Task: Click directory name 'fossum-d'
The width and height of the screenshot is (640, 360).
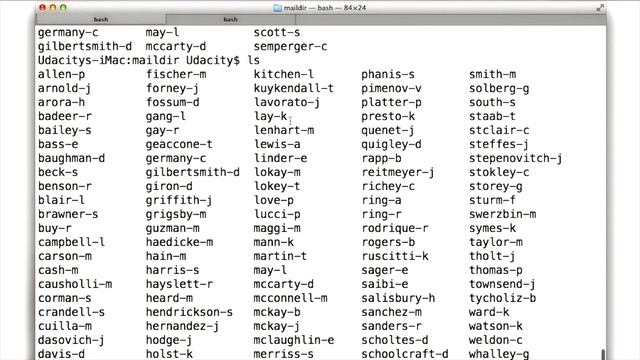Action: pos(172,102)
